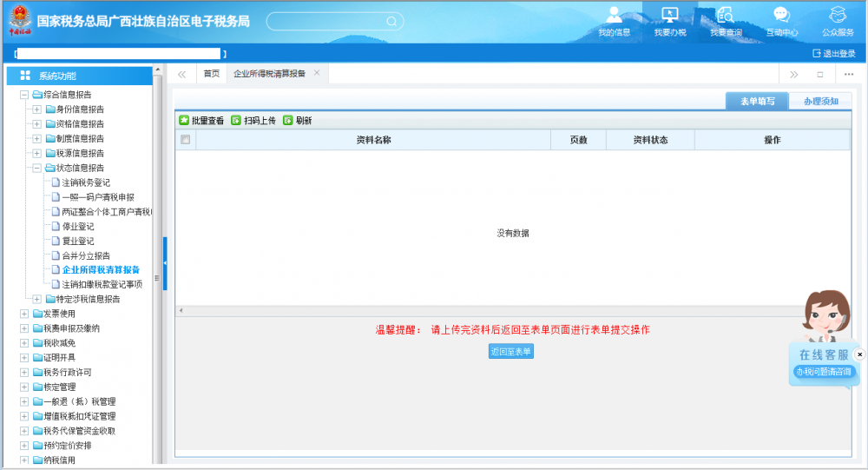
Task: Close the 在线客服 floating widget
Action: pos(859,354)
